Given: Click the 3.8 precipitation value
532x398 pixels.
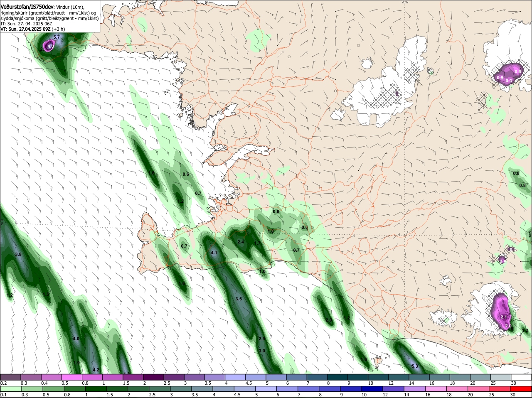Looking at the screenshot, I should click(x=18, y=254).
